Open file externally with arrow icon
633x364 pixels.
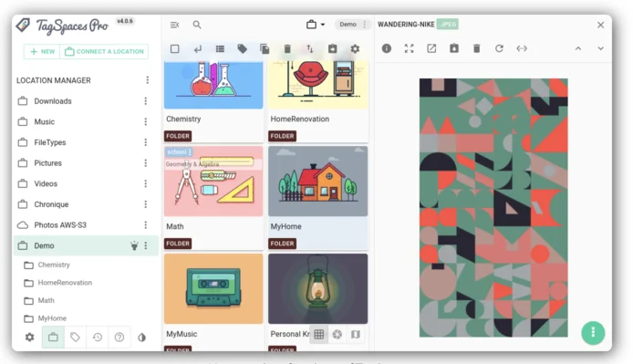431,48
